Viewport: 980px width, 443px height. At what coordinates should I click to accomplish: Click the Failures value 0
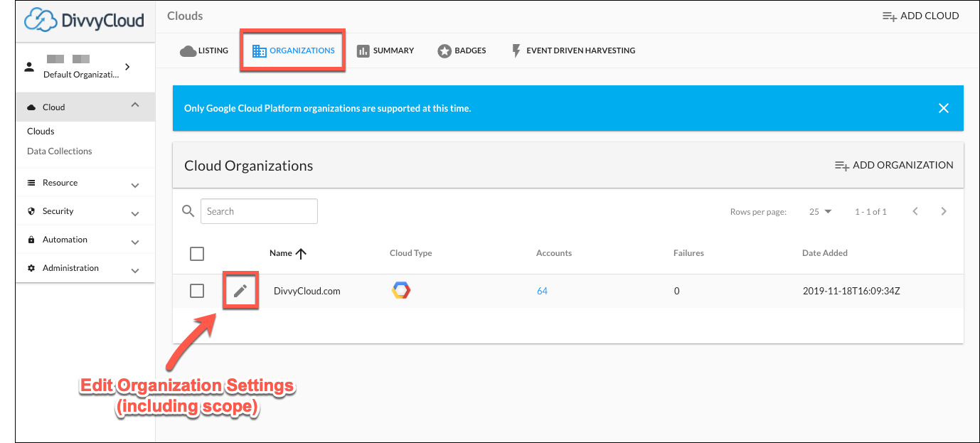(676, 291)
